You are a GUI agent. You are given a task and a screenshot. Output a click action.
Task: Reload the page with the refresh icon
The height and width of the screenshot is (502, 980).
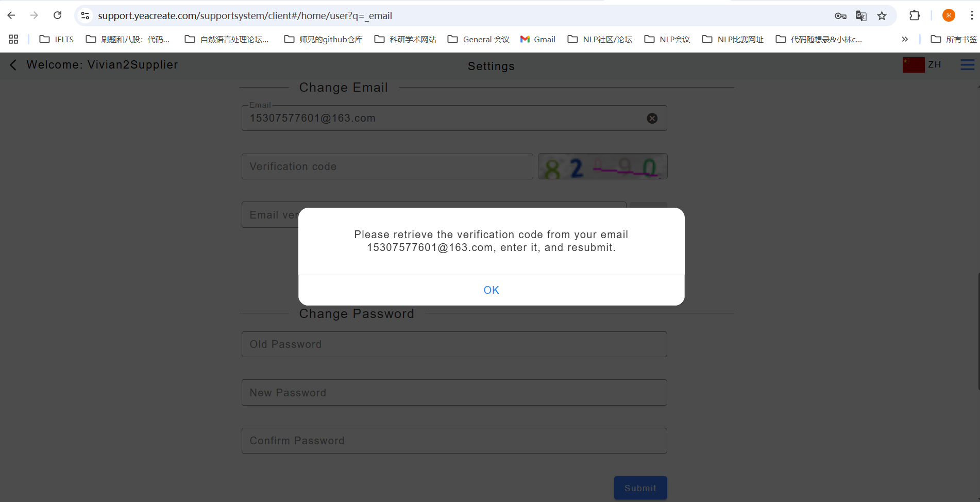[58, 15]
